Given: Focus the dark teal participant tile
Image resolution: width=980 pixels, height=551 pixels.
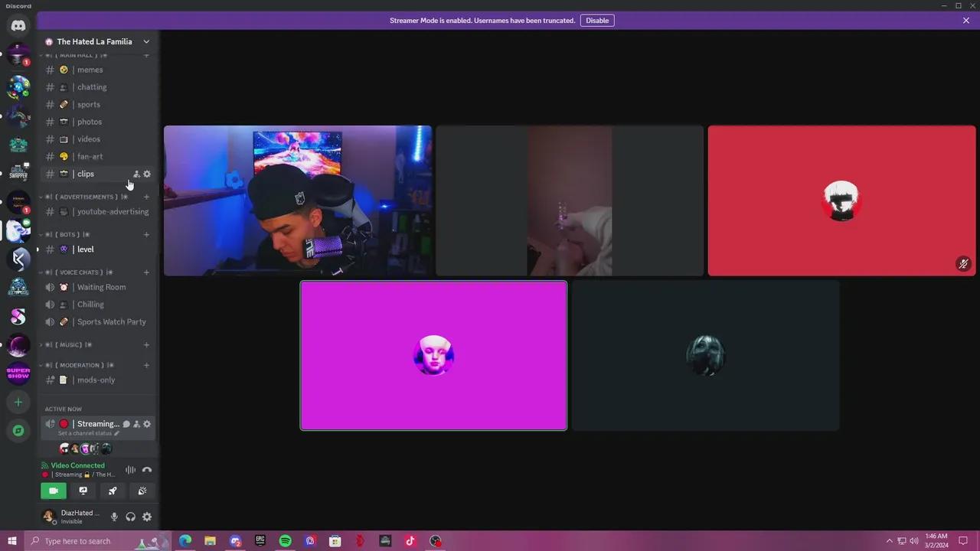Looking at the screenshot, I should click(705, 356).
